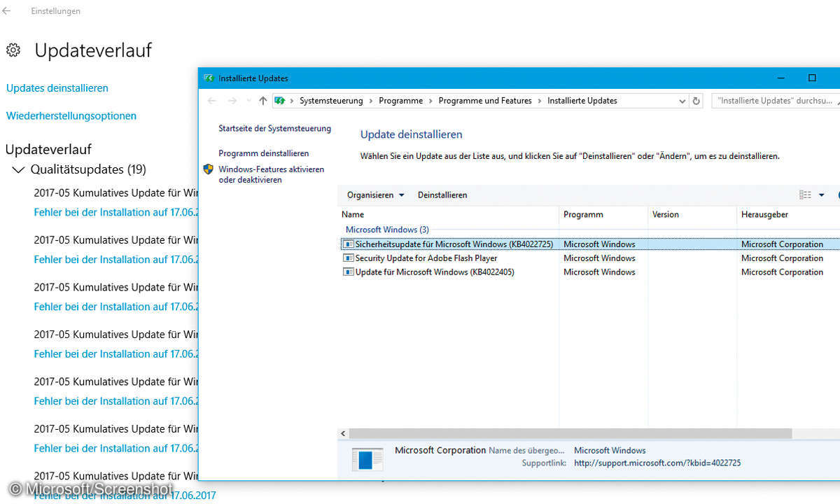The image size is (840, 504).
Task: Click the horizontal scrollbar left arrow
Action: [343, 434]
